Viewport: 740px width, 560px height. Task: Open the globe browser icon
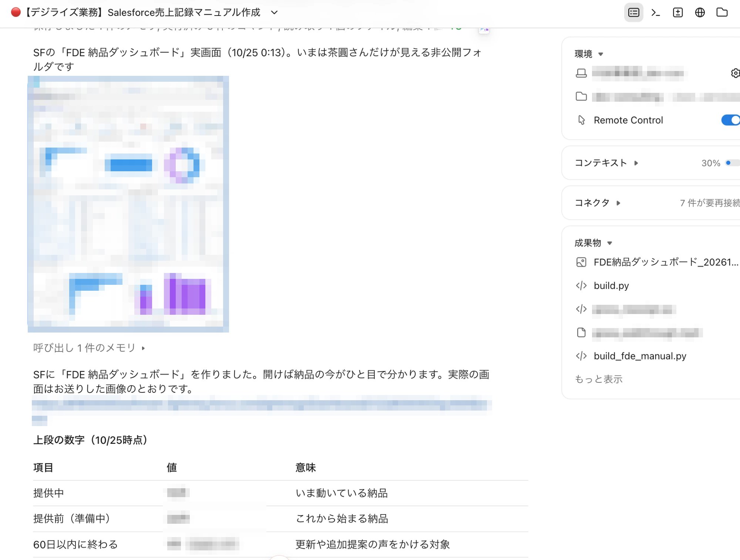point(700,13)
